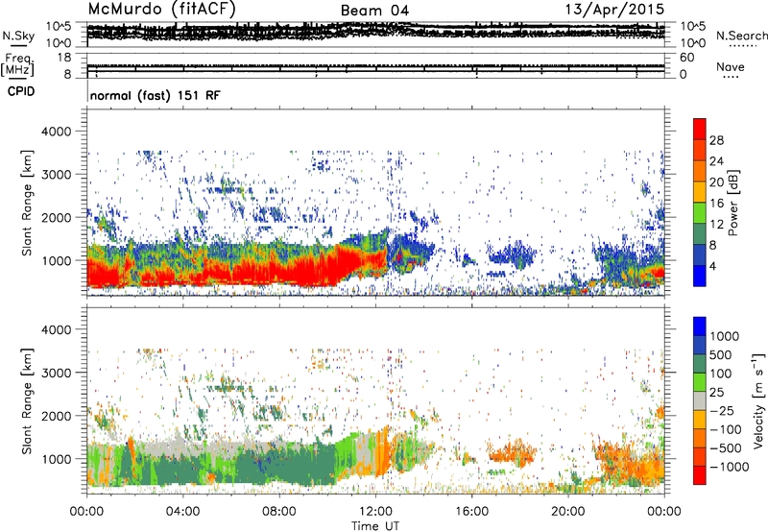Click the "25" velocity colorbar label
Viewport: 768px width, 532px height.
point(716,393)
